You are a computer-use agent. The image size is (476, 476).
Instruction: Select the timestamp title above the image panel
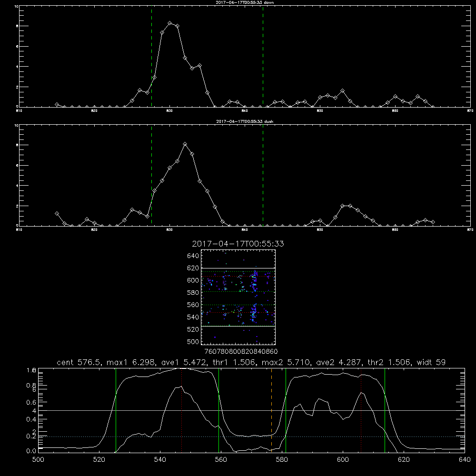[238, 244]
